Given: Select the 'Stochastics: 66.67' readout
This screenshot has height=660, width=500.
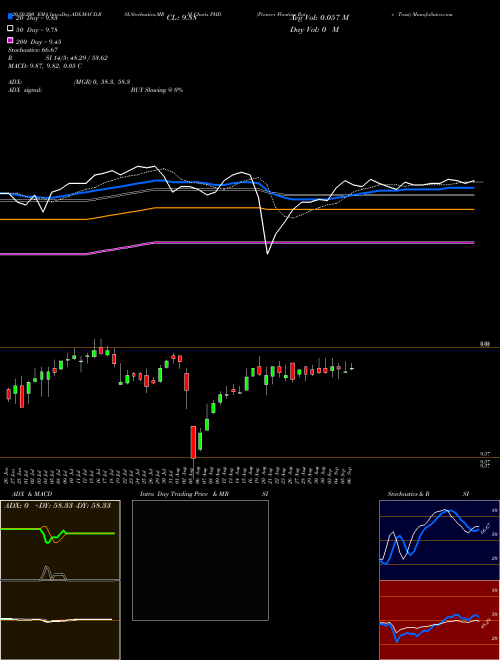Looking at the screenshot, I should [32, 50].
